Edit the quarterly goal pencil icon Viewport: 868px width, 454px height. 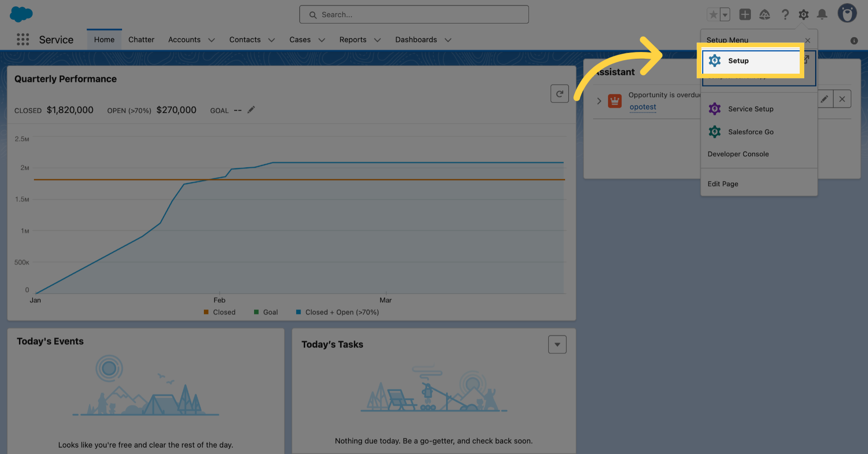(251, 110)
